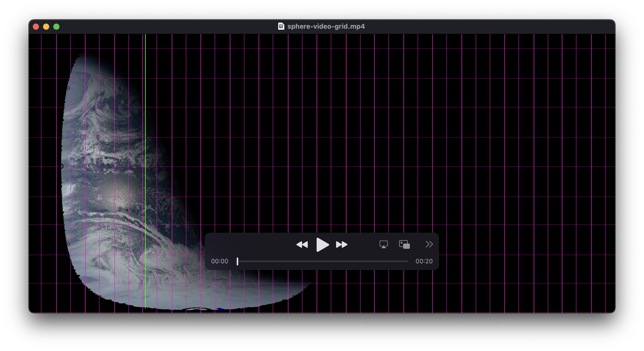The image size is (644, 351).
Task: Click midway along the playback progress bar
Action: click(x=322, y=261)
